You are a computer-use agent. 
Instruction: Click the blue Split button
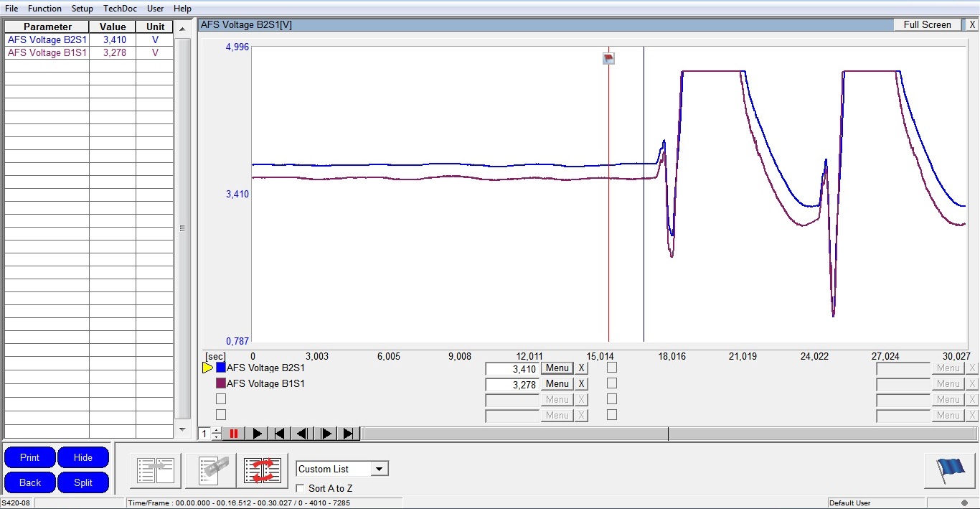point(83,482)
